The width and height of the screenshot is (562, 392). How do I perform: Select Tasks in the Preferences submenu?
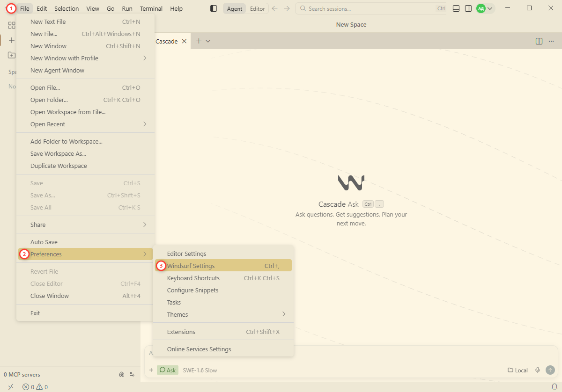point(223,302)
